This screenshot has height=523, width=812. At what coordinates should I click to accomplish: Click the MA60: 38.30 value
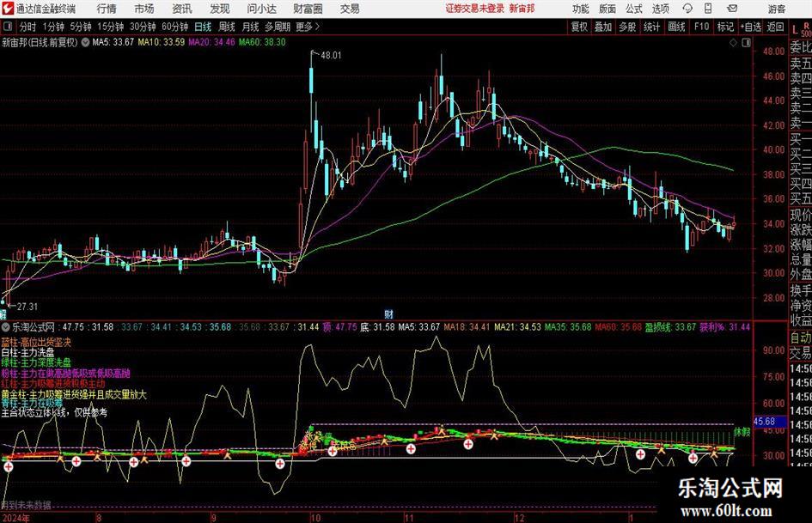pyautogui.click(x=262, y=42)
